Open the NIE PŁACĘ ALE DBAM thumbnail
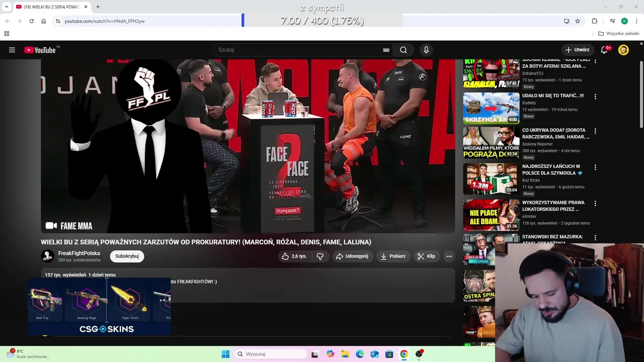Image resolution: width=644 pixels, height=362 pixels. pyautogui.click(x=491, y=215)
